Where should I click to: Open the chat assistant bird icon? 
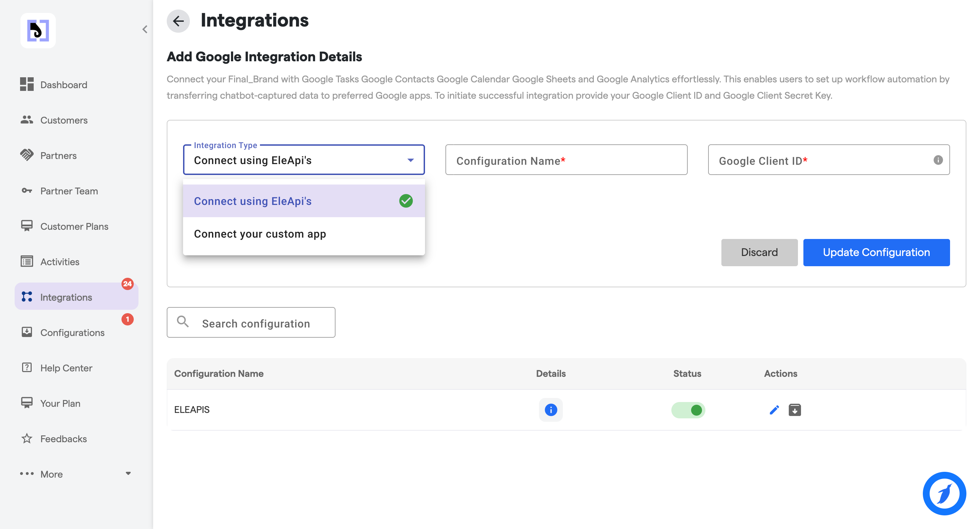point(944,493)
